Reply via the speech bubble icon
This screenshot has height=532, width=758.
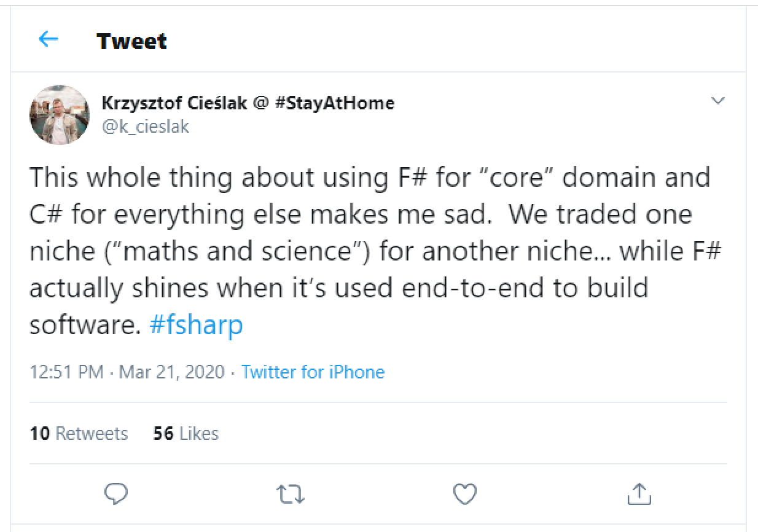pyautogui.click(x=117, y=493)
